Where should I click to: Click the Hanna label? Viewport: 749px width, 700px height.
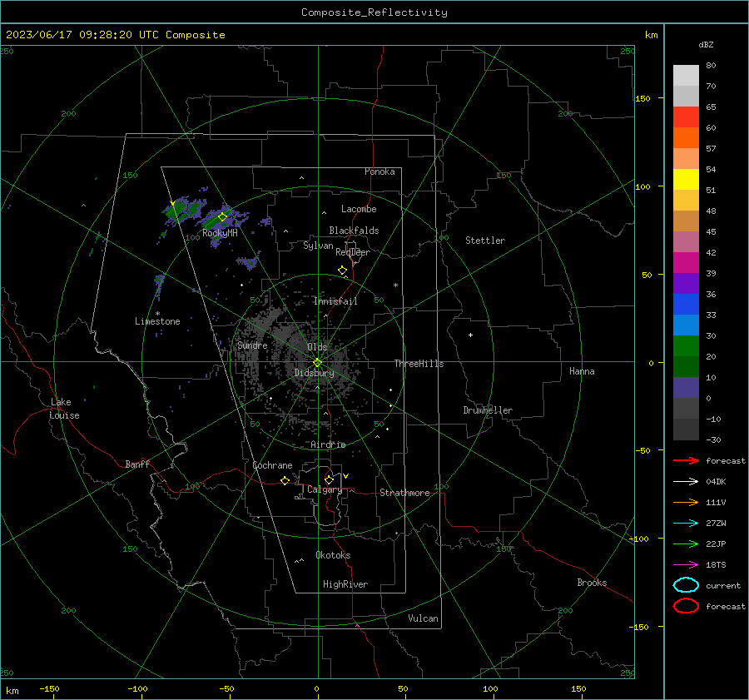pyautogui.click(x=582, y=371)
